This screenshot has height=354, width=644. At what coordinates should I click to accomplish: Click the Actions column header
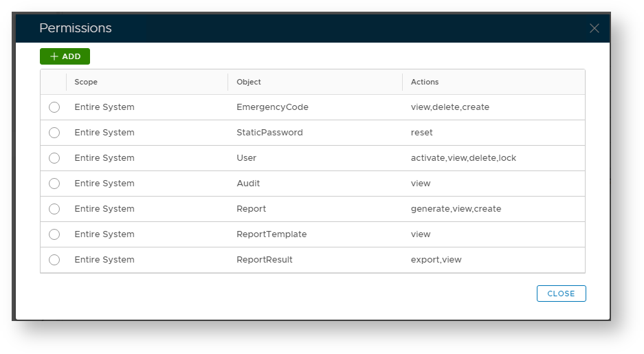click(425, 82)
